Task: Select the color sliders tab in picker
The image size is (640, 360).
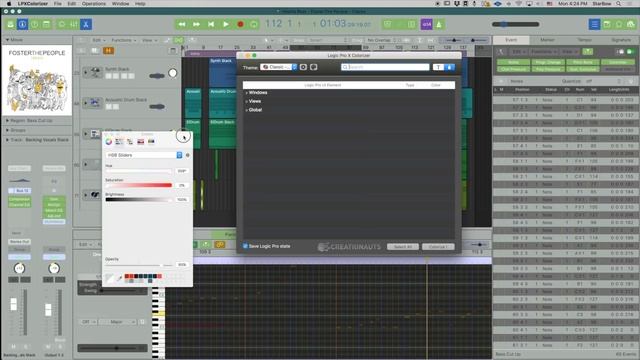Action: (119, 142)
